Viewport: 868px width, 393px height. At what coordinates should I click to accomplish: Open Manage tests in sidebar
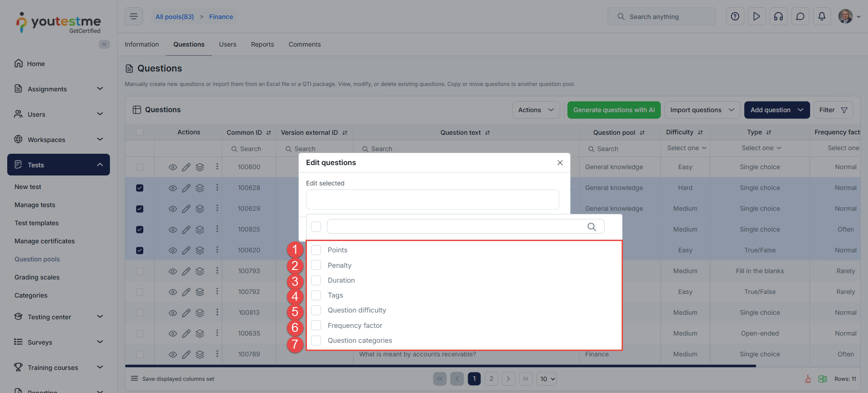pos(35,205)
